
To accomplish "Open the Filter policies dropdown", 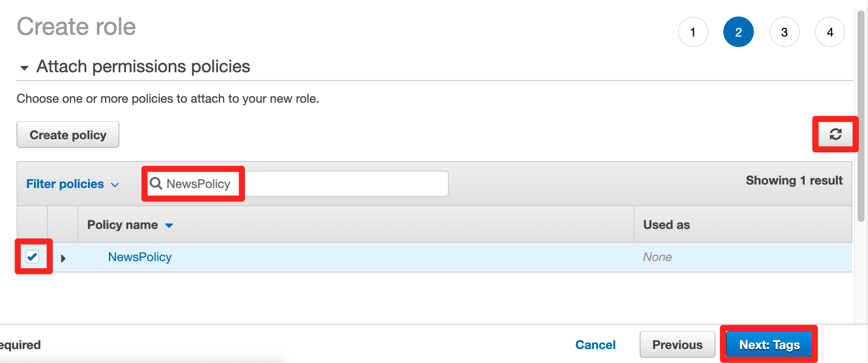I will (x=72, y=184).
